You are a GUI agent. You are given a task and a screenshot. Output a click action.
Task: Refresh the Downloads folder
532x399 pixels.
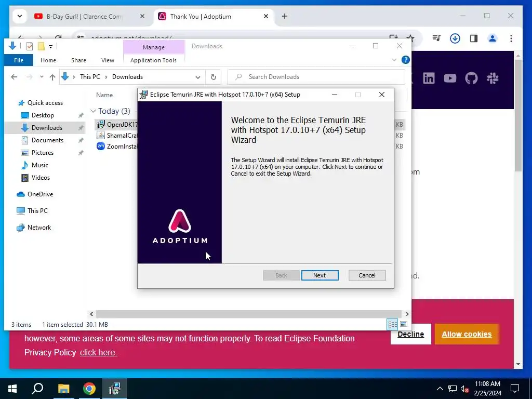tap(214, 77)
